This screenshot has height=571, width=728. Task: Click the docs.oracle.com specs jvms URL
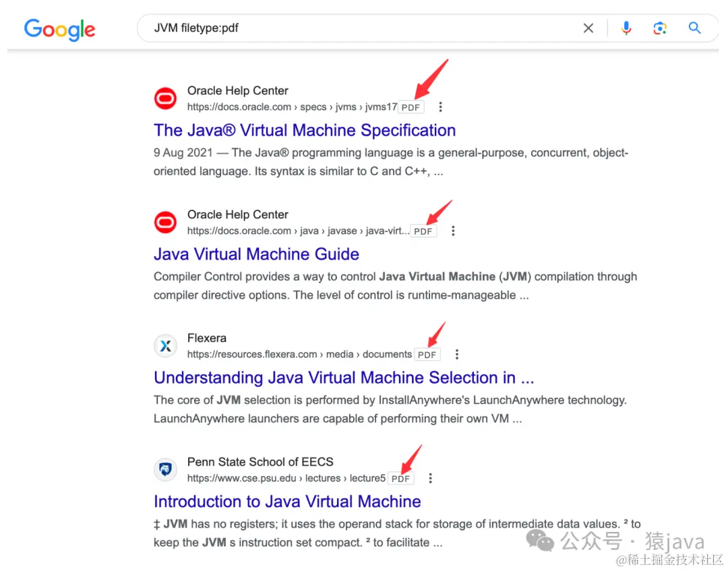point(292,107)
